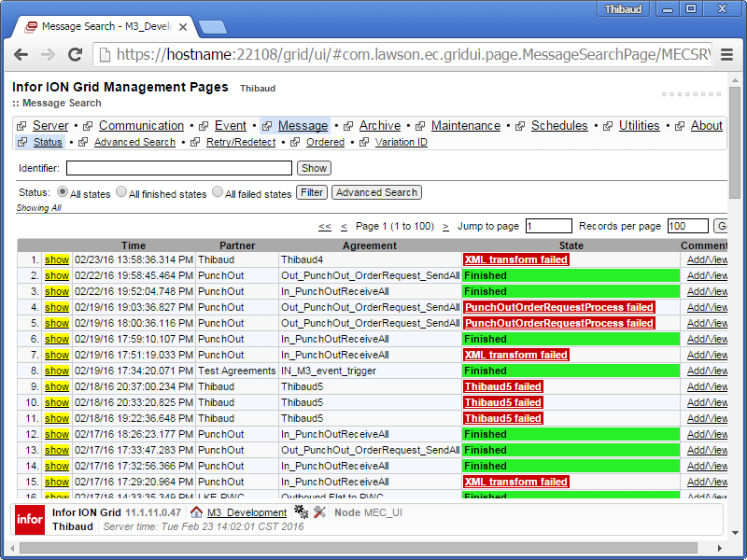
Task: Click the horizontal scrollbar at the bottom
Action: 355,550
